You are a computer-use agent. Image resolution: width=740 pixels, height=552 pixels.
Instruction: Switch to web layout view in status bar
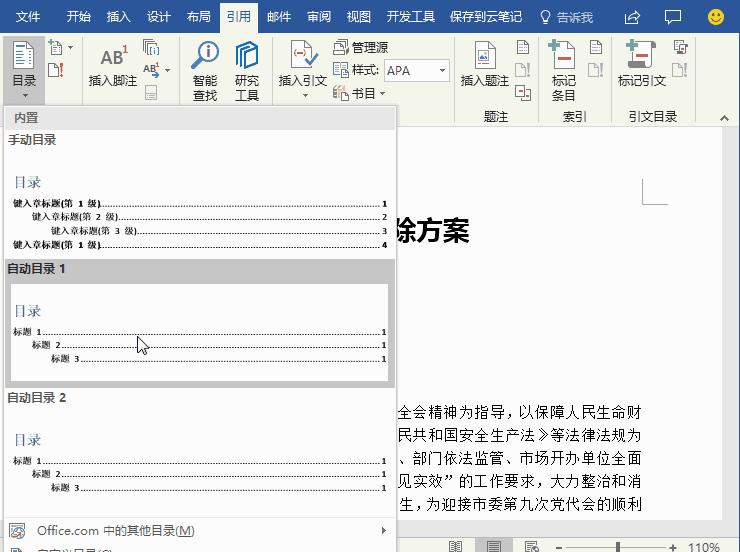pos(531,546)
